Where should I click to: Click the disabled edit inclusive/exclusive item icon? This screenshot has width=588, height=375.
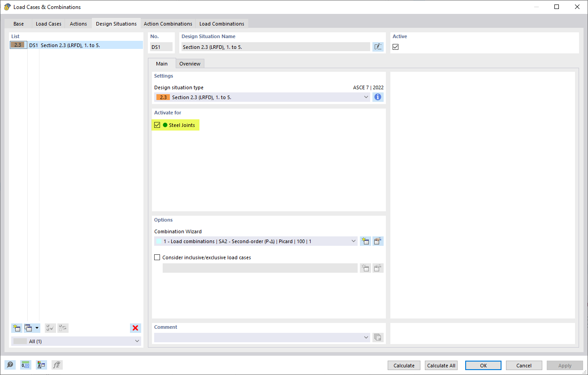click(x=378, y=268)
